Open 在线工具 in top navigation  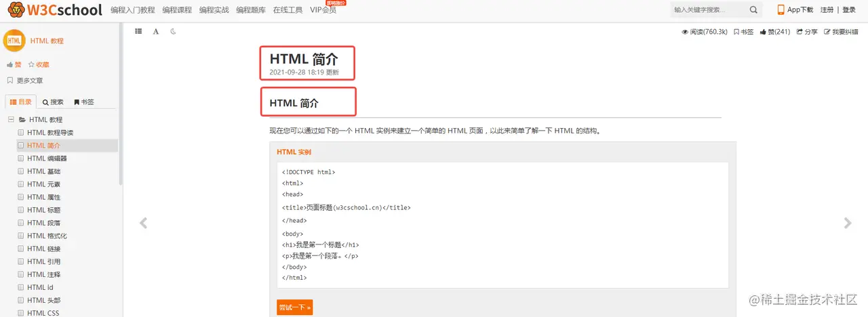coord(288,10)
